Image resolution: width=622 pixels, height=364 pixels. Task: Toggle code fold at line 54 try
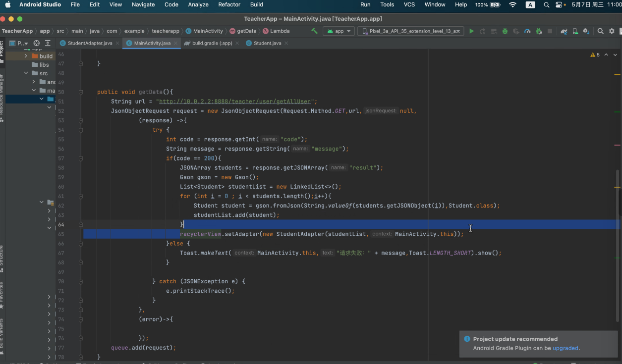tap(80, 130)
